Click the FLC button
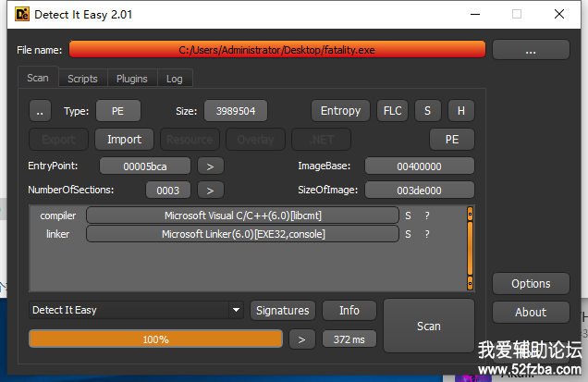This screenshot has width=588, height=382. [x=392, y=111]
